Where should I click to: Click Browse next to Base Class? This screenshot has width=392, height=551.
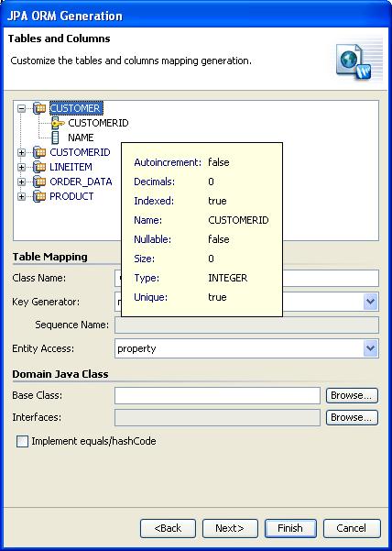[352, 395]
